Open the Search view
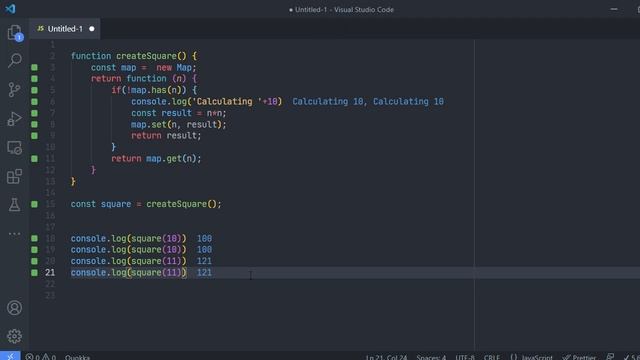The image size is (640, 360). point(15,60)
